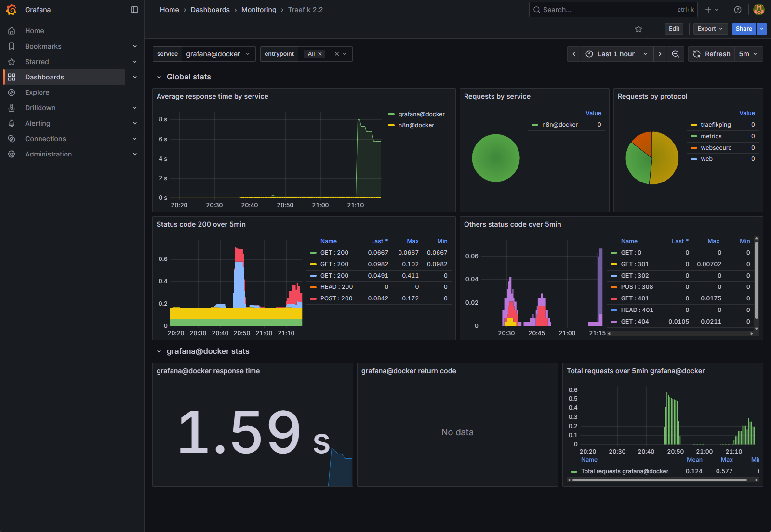Screen dimensions: 771x532
Task: Zoom out the time range
Action: 676,54
